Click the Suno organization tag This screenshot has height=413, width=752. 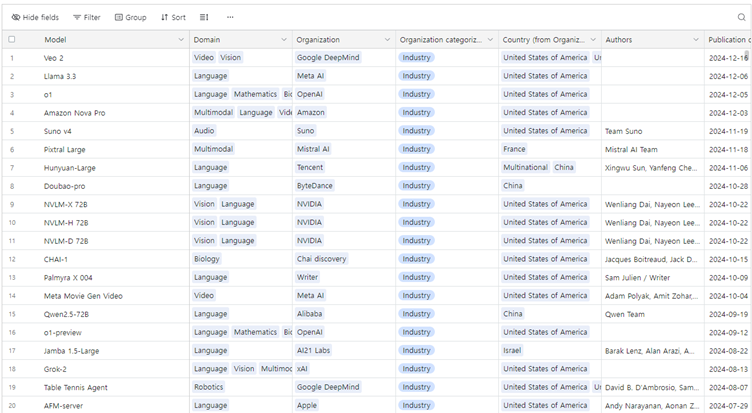point(306,130)
